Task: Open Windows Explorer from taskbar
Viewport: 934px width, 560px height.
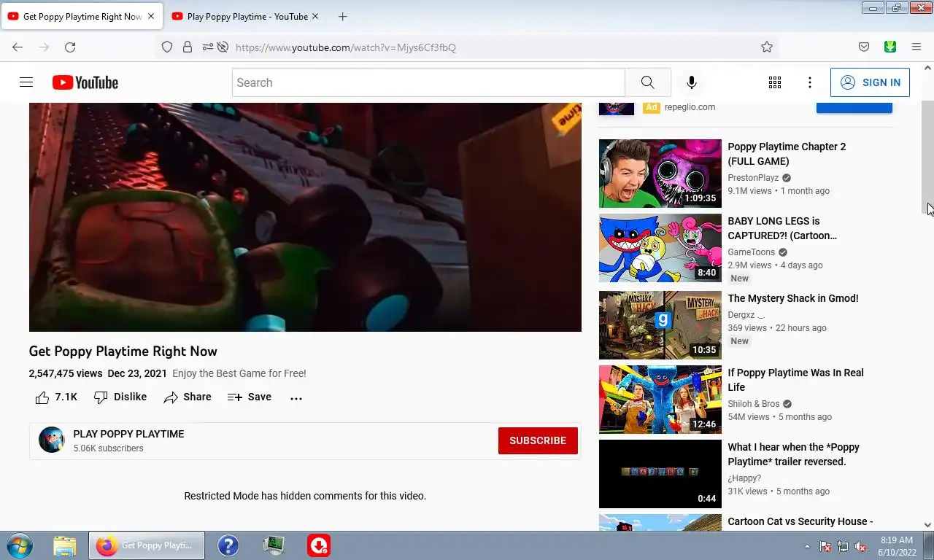Action: pos(65,545)
